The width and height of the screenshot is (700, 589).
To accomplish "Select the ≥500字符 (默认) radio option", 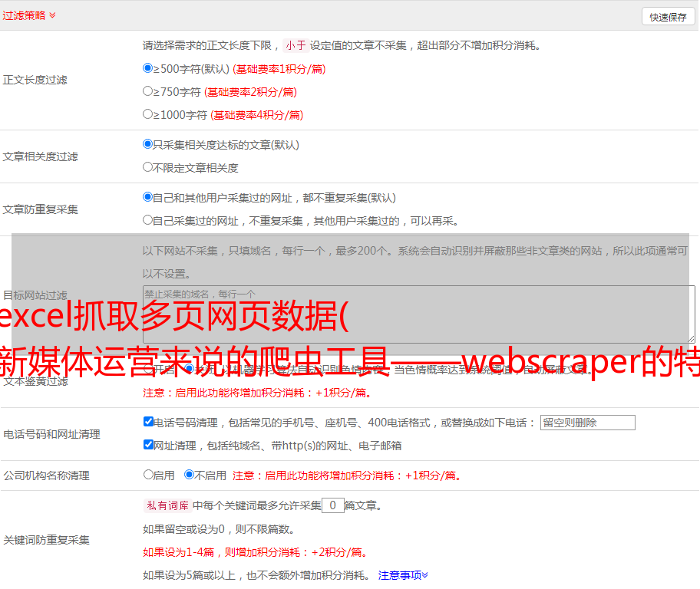I will pyautogui.click(x=147, y=67).
